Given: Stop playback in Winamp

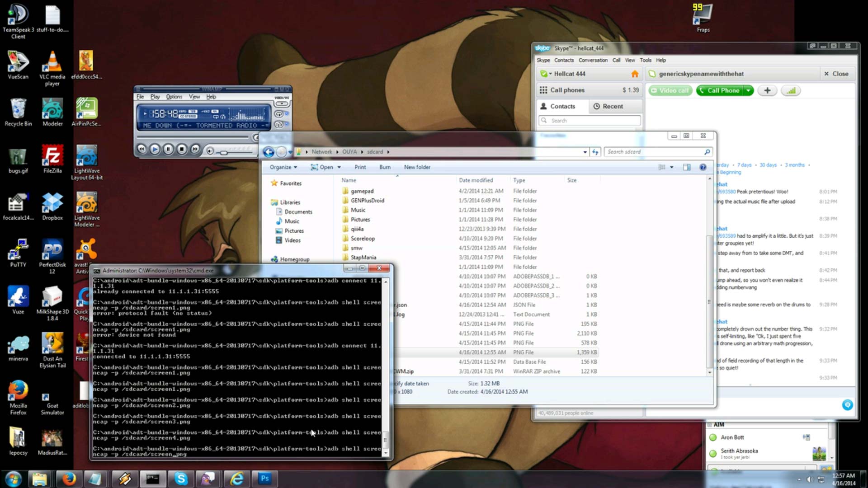Looking at the screenshot, I should coord(182,149).
